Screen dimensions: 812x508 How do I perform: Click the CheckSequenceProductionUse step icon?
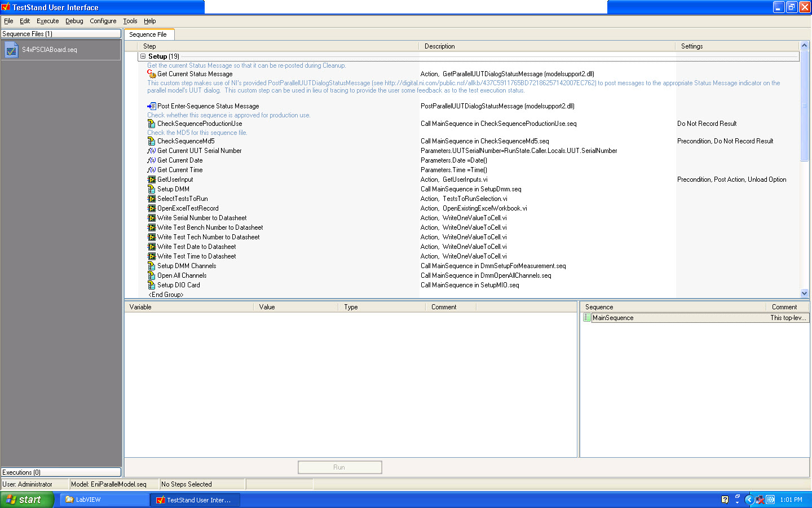[151, 124]
